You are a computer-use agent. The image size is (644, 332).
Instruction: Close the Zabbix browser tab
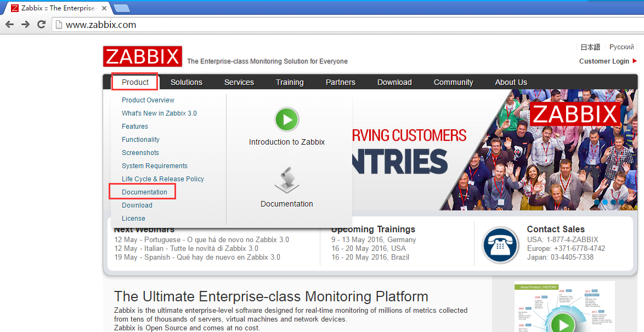pos(104,8)
